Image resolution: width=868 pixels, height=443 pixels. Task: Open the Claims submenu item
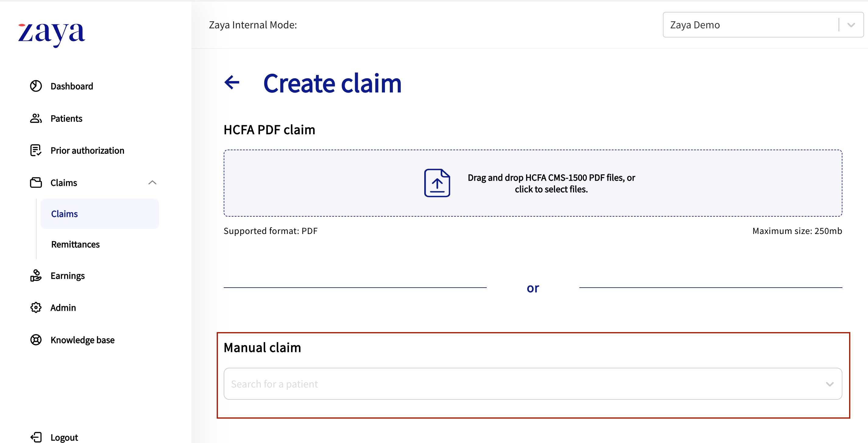point(64,214)
